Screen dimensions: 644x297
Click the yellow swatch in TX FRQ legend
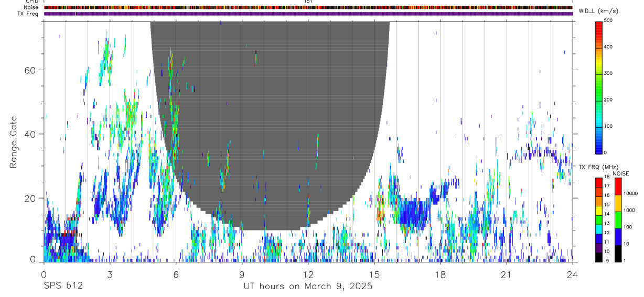click(598, 211)
